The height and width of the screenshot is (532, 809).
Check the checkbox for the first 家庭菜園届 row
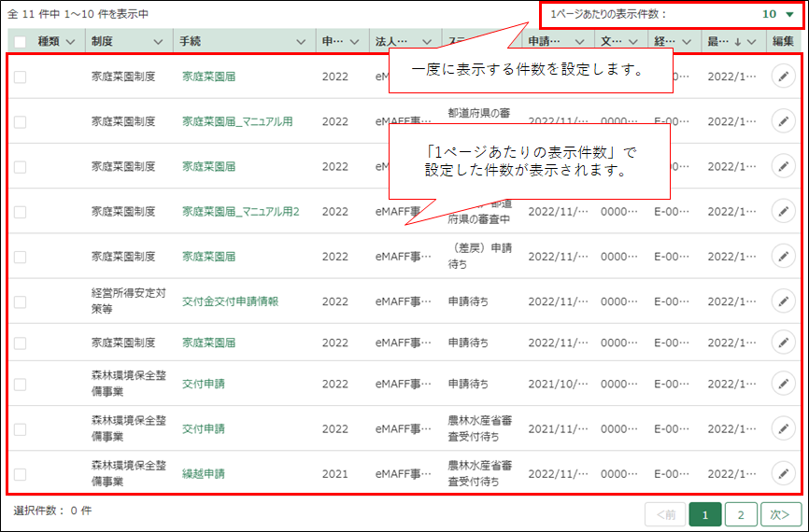tap(21, 77)
